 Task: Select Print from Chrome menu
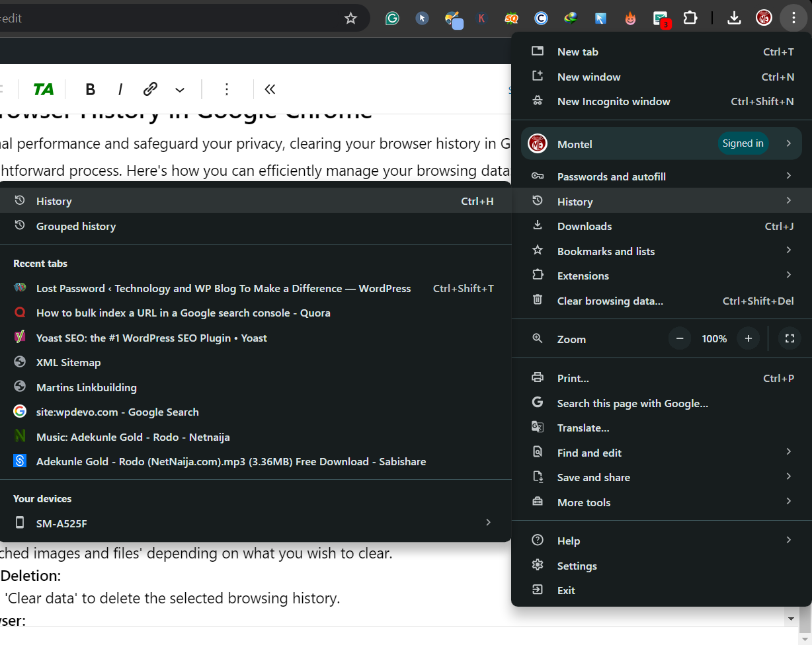[x=661, y=378]
